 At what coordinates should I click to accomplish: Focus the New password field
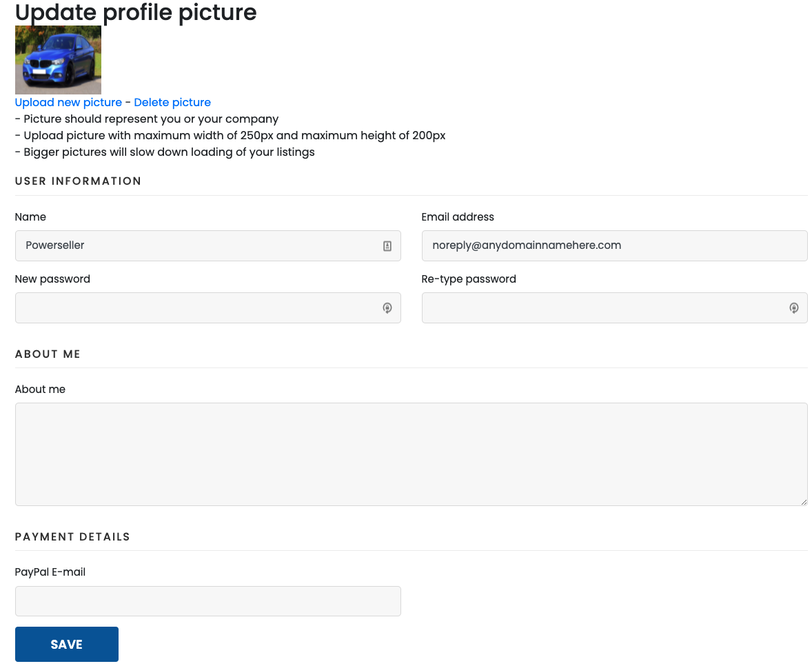pyautogui.click(x=200, y=307)
